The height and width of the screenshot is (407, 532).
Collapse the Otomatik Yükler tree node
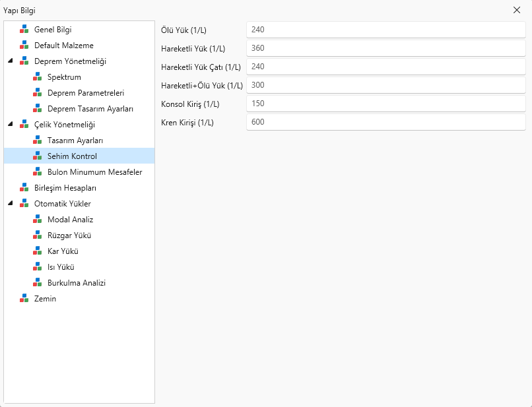coord(11,203)
